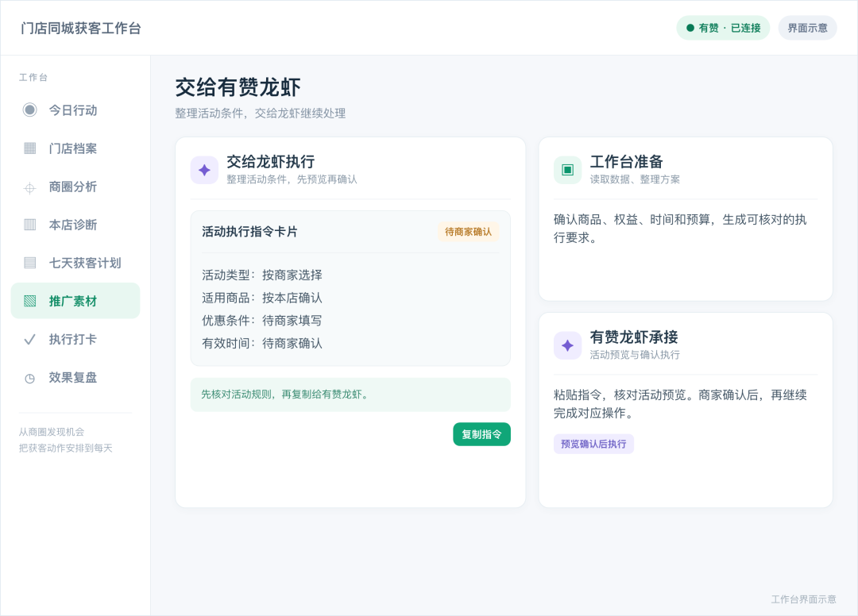Click the 读取数据、整理方案 subtitle

click(x=635, y=179)
